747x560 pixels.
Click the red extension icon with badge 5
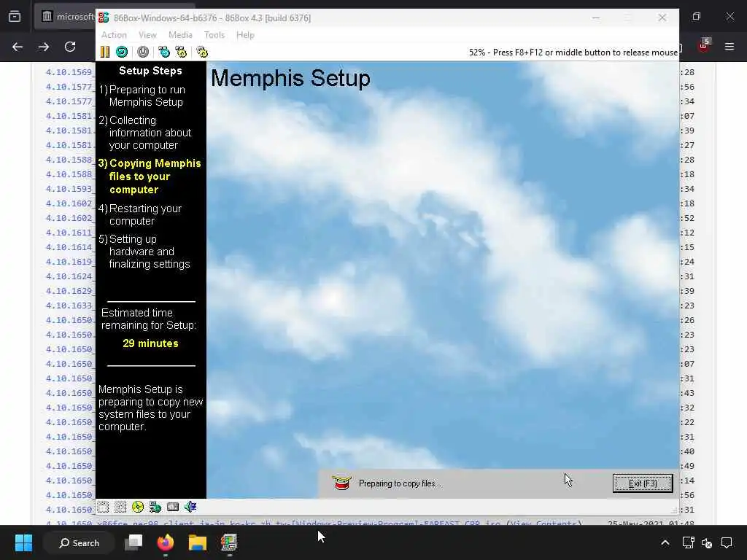click(704, 45)
